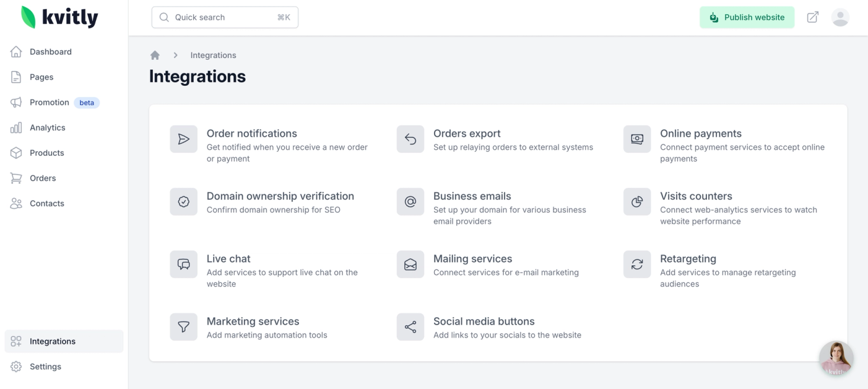Open website preview in new tab icon

click(x=813, y=17)
